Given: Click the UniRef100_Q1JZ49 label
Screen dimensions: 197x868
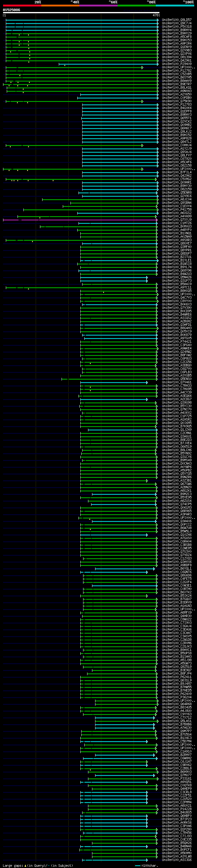Looking at the screenshot, I should (x=176, y=430).
